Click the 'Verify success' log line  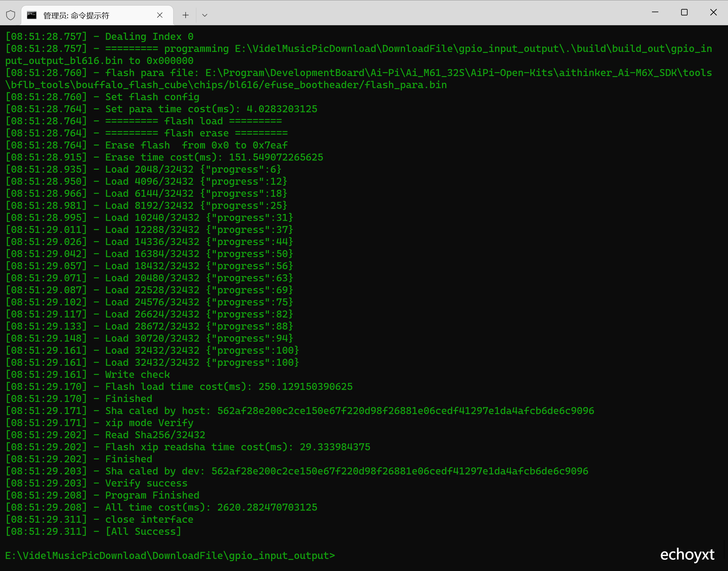97,483
